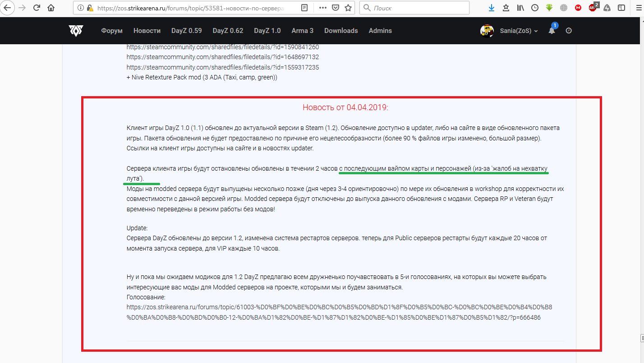The height and width of the screenshot is (363, 644).
Task: Open page actions three-dot menu
Action: pos(323,8)
